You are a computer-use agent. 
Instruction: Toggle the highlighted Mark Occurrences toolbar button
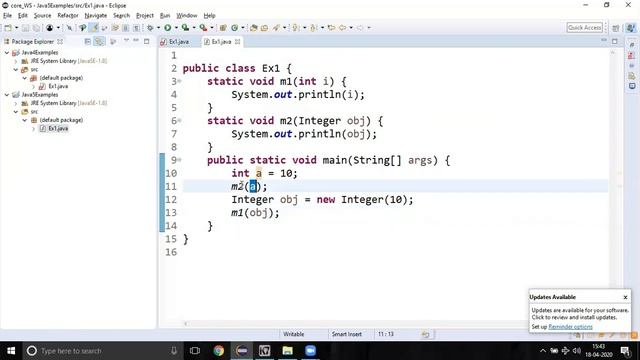94,28
